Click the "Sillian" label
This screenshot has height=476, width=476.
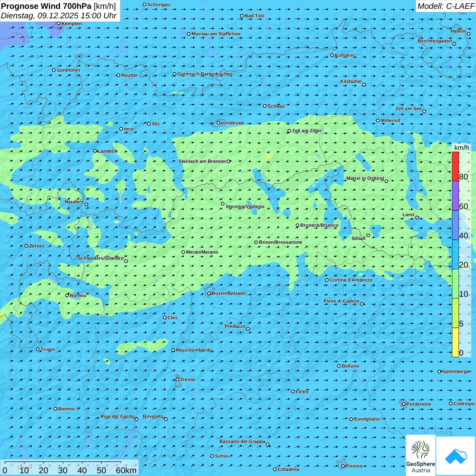tap(359, 238)
